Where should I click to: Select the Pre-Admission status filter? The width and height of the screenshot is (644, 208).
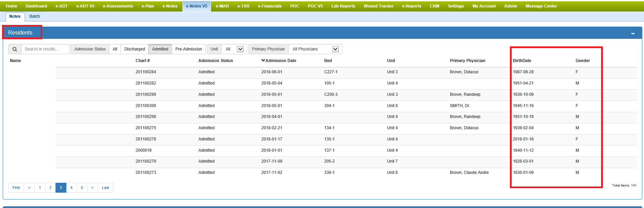point(189,49)
